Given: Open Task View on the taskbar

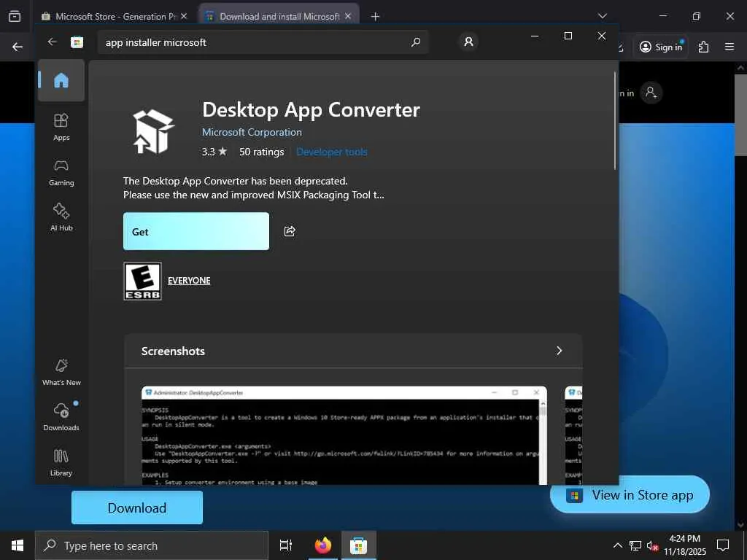Looking at the screenshot, I should 285,545.
